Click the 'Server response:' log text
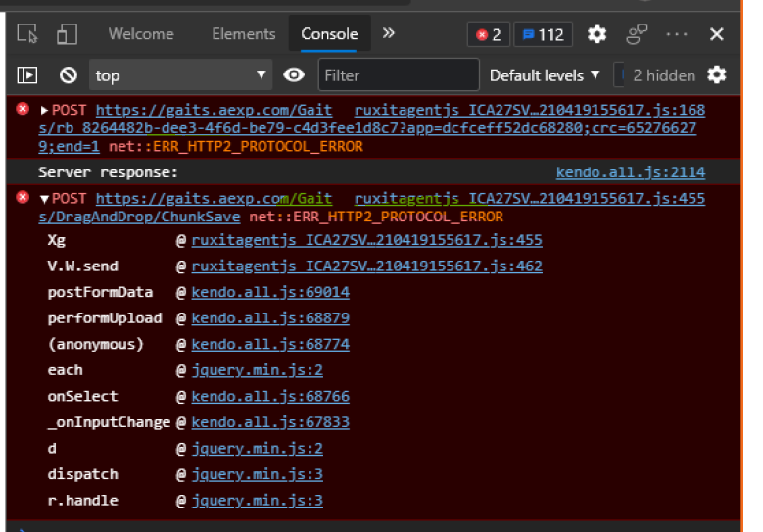Image resolution: width=763 pixels, height=532 pixels. [x=108, y=172]
